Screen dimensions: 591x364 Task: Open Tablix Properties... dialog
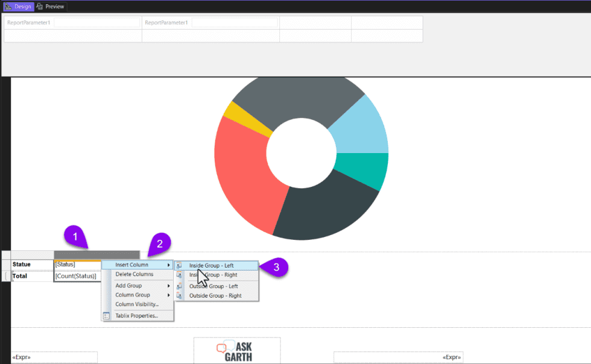tap(137, 316)
